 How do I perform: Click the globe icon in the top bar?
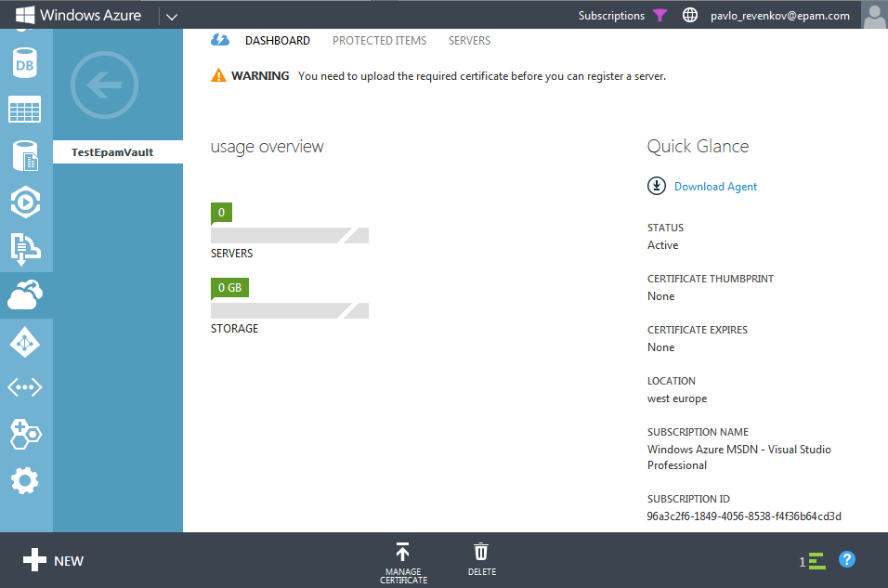point(689,15)
